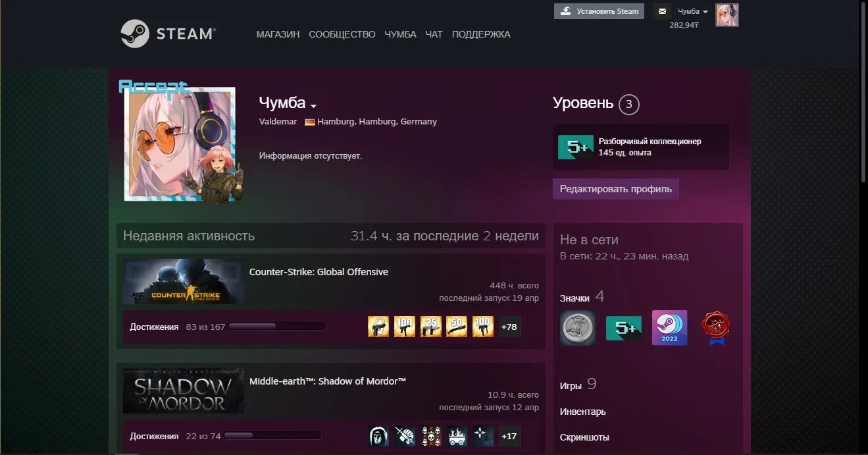Click the CS:GO Достижения 83 из 167 progress bar
Image resolution: width=868 pixels, height=455 pixels.
(277, 326)
